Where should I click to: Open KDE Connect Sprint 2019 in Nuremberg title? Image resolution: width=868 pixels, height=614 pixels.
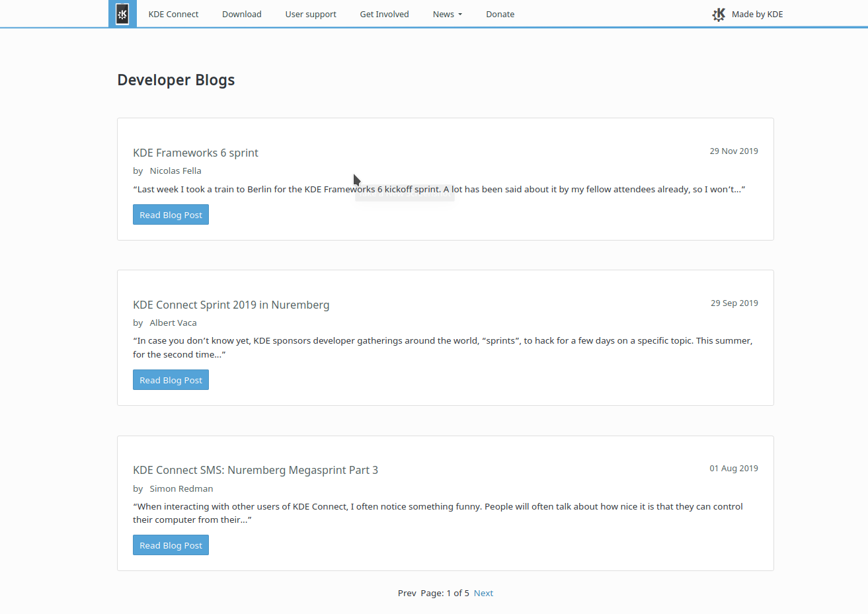[231, 305]
